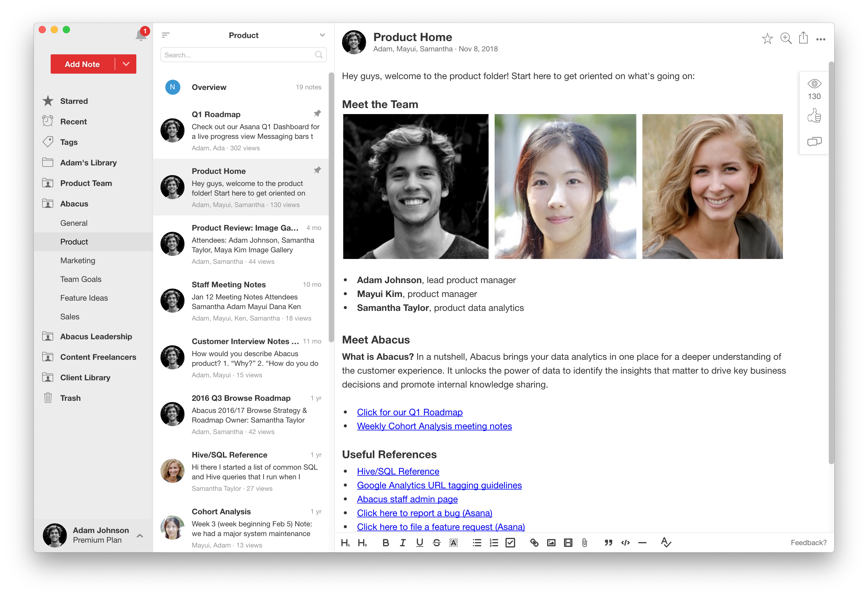Open Hive/SQL Reference link in note
Image resolution: width=868 pixels, height=597 pixels.
[398, 471]
